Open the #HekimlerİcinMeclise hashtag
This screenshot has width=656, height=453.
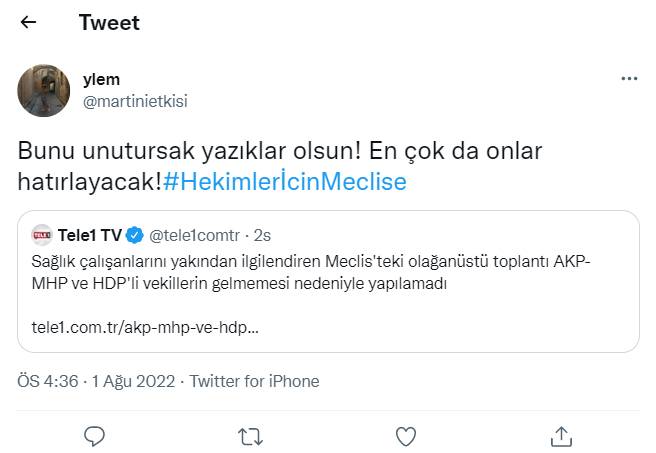[285, 182]
